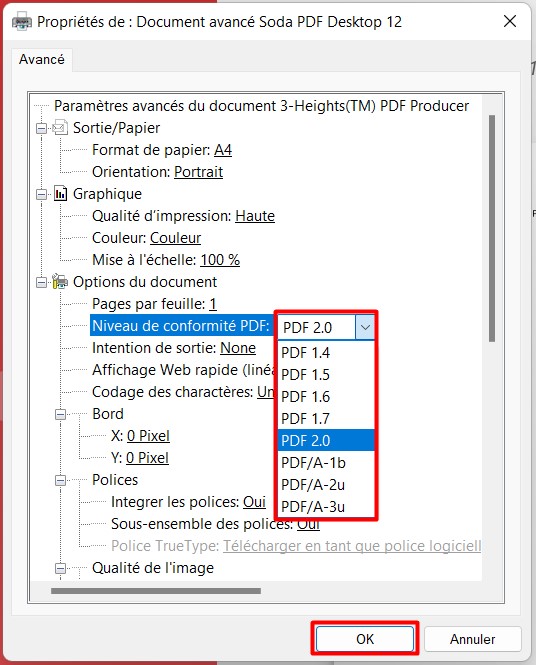Viewport: 536px width, 665px height.
Task: Collapse the Qualité de l'image node
Action: [x=60, y=568]
